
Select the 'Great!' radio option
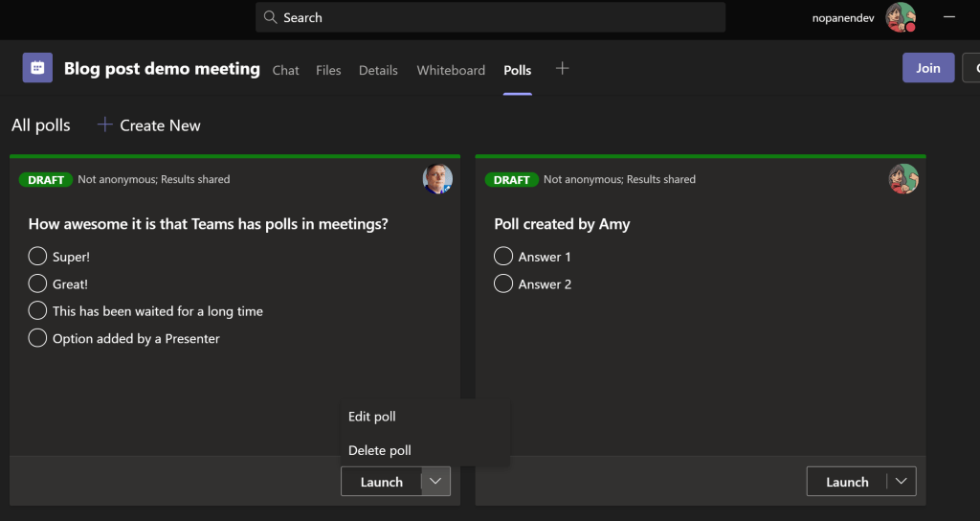[37, 283]
